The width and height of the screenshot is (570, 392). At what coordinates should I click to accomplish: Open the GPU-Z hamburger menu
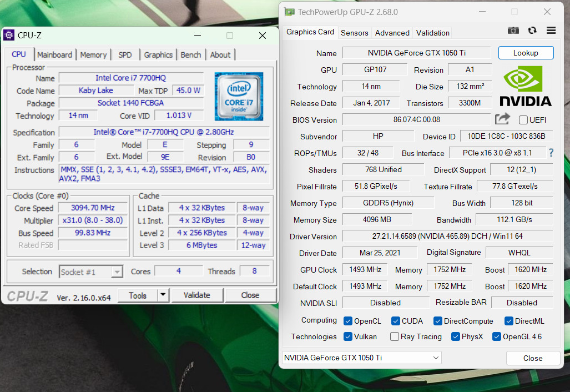coord(551,31)
